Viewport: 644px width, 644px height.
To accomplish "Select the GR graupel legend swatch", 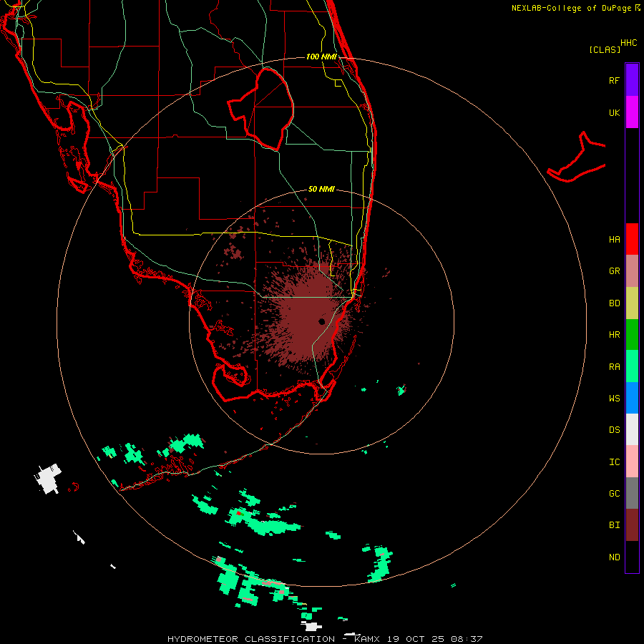I will pyautogui.click(x=632, y=271).
